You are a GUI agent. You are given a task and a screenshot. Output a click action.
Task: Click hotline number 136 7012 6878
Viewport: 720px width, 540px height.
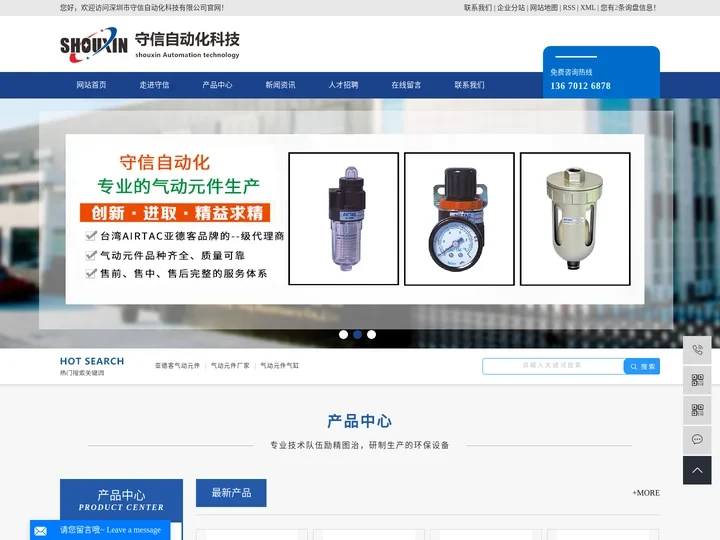(580, 86)
